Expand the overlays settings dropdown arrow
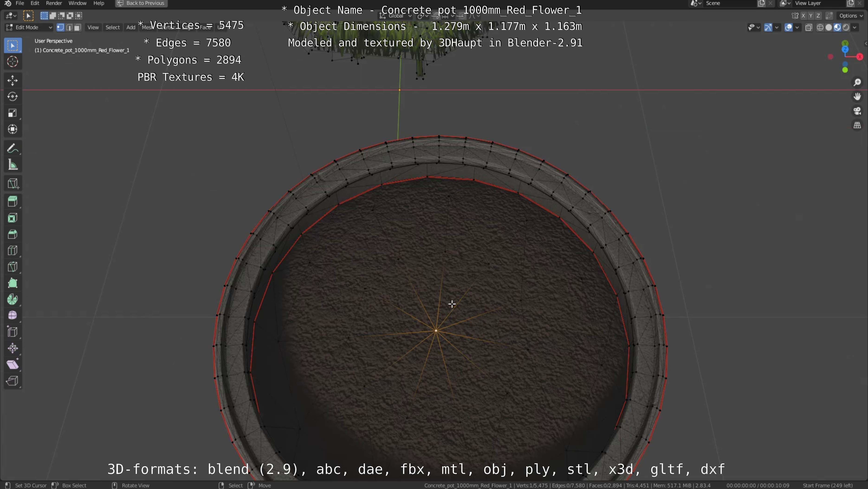Image resolution: width=868 pixels, height=489 pixels. click(x=797, y=28)
